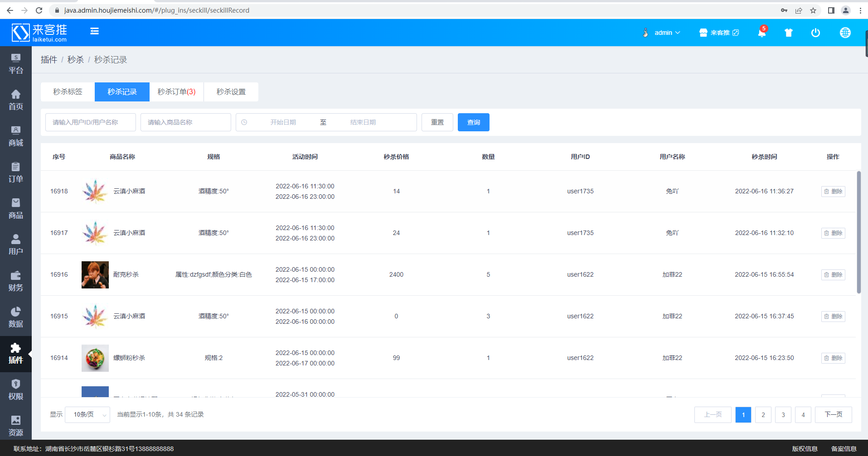This screenshot has height=456, width=868.
Task: Select the 秒杀记录 tab
Action: pos(122,92)
